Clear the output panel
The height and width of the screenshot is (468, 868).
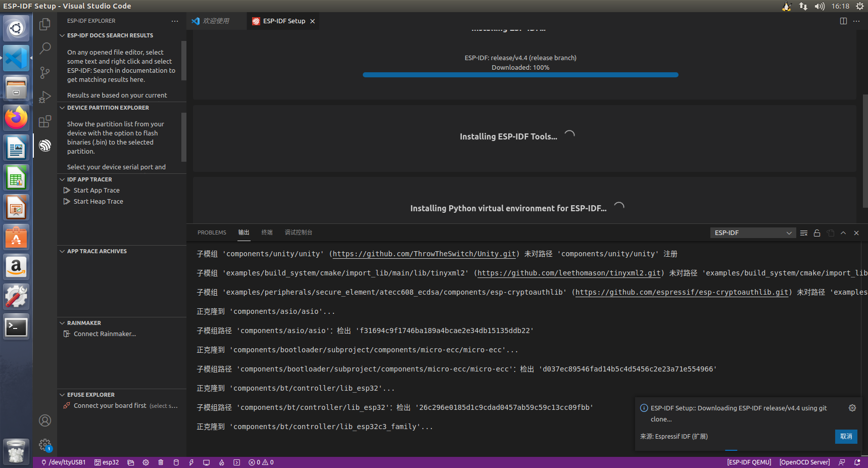[804, 232]
